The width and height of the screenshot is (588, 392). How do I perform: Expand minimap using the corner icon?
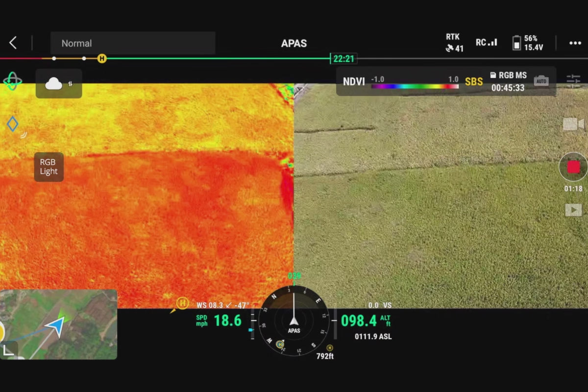click(x=9, y=350)
